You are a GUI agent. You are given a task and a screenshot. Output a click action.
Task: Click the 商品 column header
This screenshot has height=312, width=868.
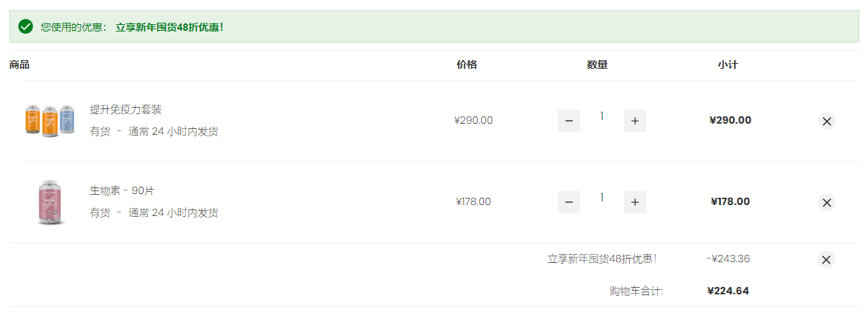[19, 64]
